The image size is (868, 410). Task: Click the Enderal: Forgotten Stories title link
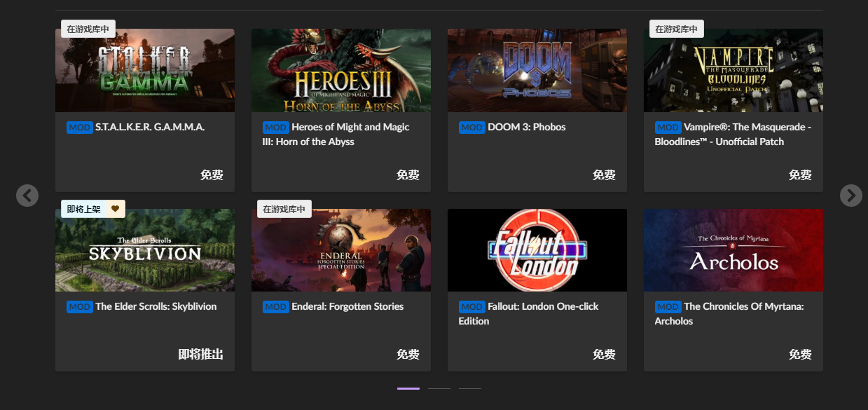tap(347, 306)
